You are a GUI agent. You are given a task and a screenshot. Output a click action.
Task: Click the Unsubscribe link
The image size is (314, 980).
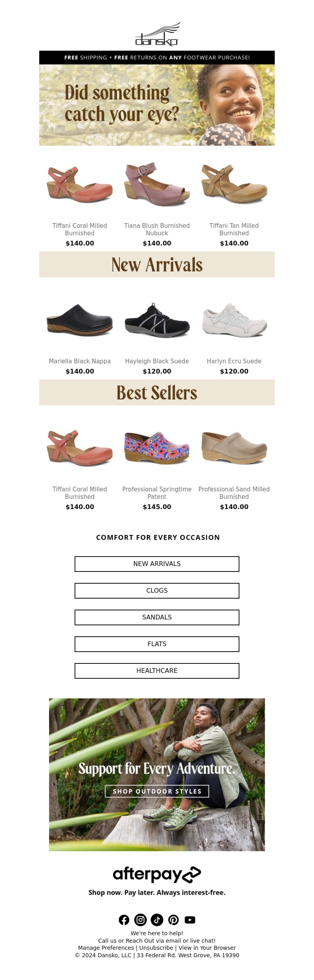click(x=156, y=948)
